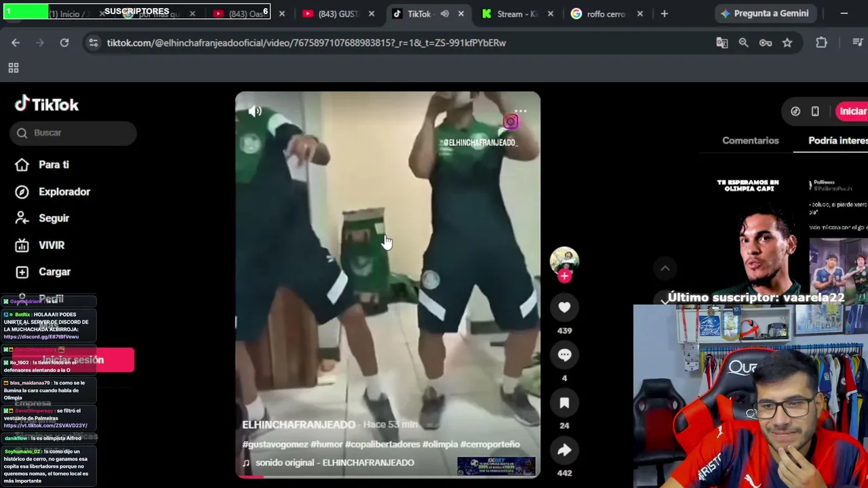The image size is (868, 488).
Task: Open the TikTok coins icon in header
Action: pyautogui.click(x=795, y=111)
